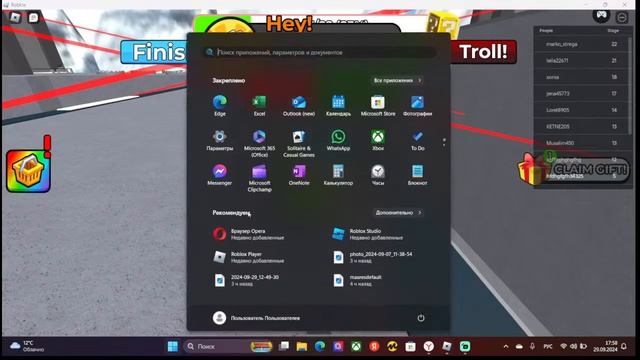Open the Roblox shop basket icon

pos(28,171)
